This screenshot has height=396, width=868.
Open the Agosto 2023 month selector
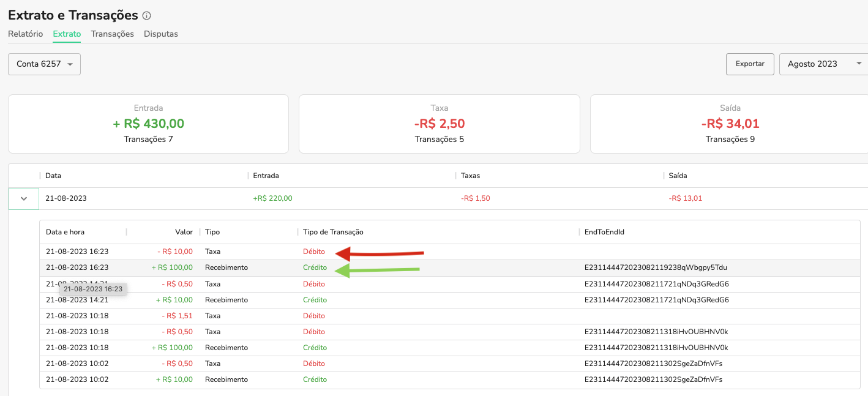coord(823,64)
